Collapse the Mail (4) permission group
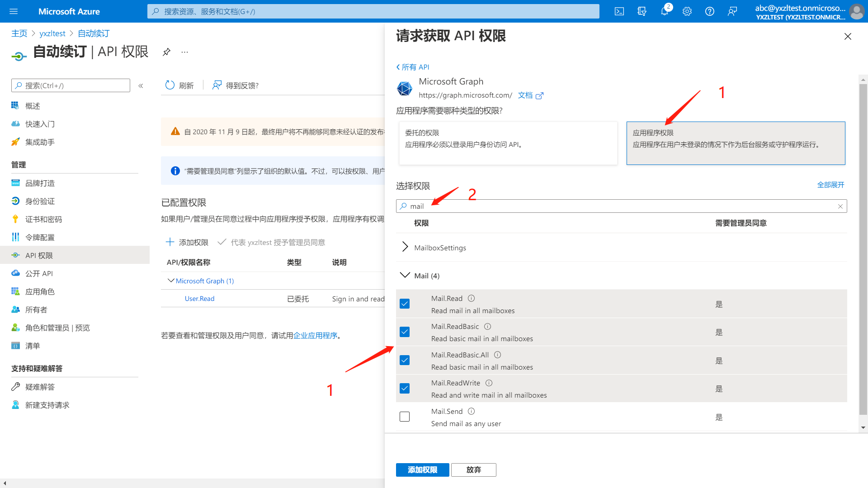 (405, 275)
